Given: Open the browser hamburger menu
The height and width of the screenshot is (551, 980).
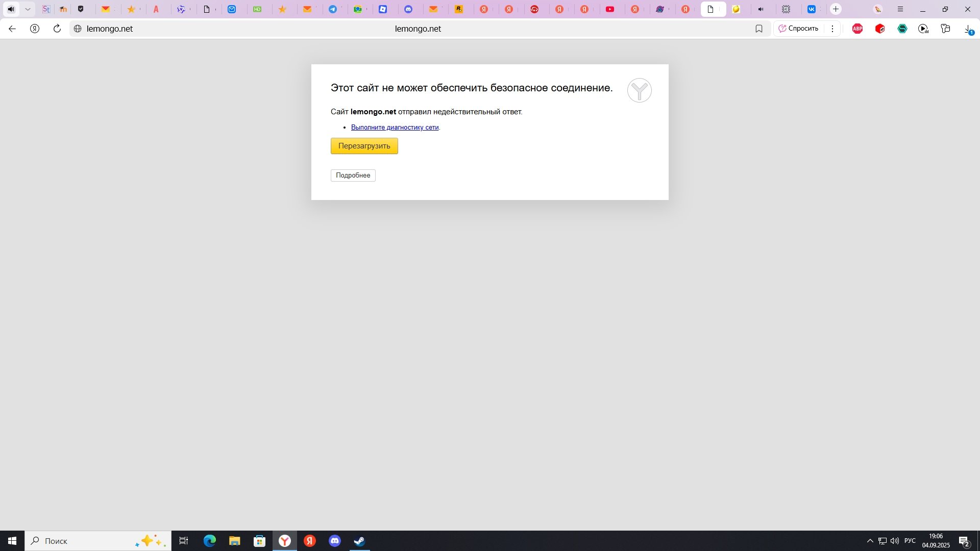Looking at the screenshot, I should point(900,9).
